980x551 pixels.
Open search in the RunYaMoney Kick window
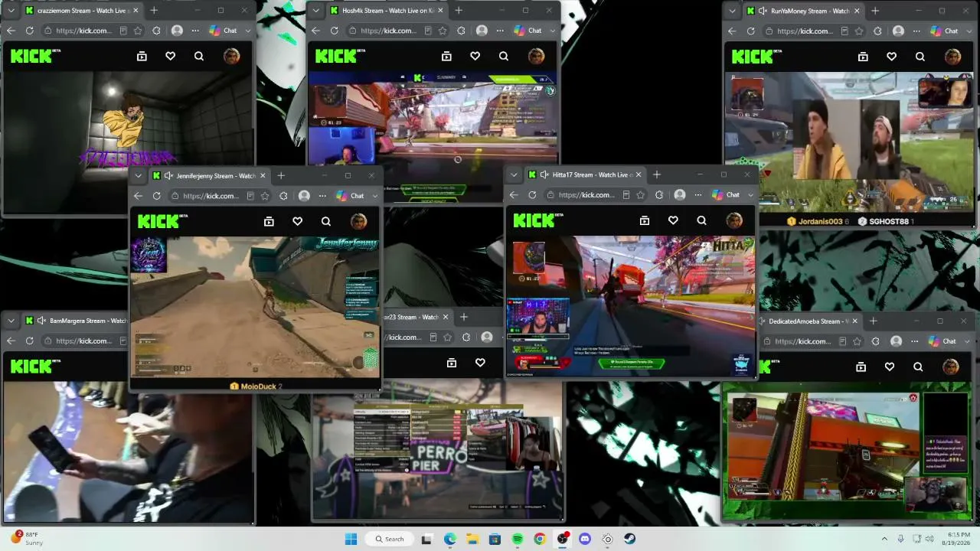[x=920, y=56]
